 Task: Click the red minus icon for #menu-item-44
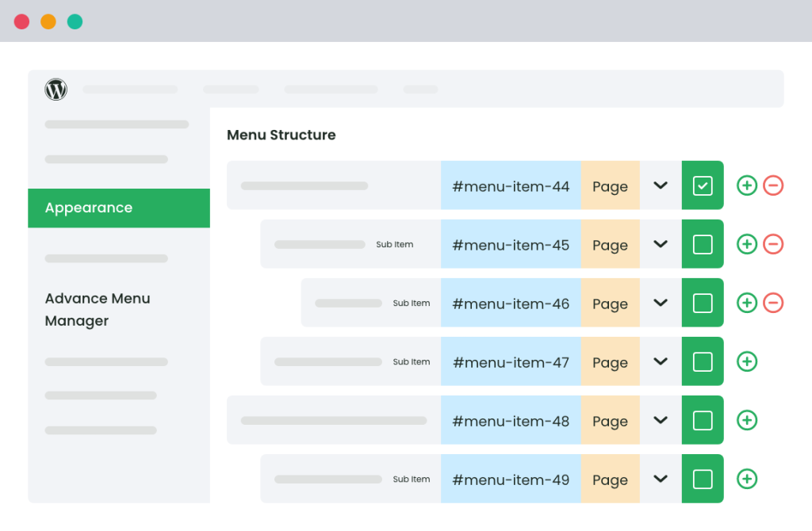(x=773, y=185)
